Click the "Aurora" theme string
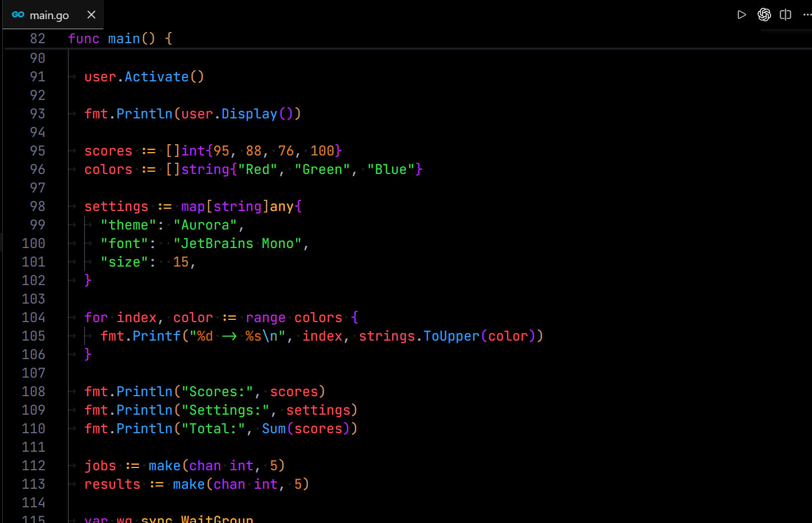 (x=205, y=225)
